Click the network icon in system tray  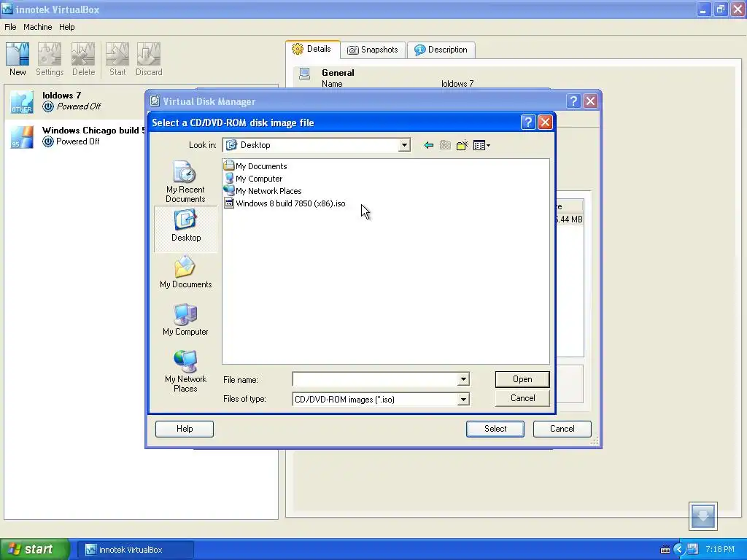click(693, 549)
